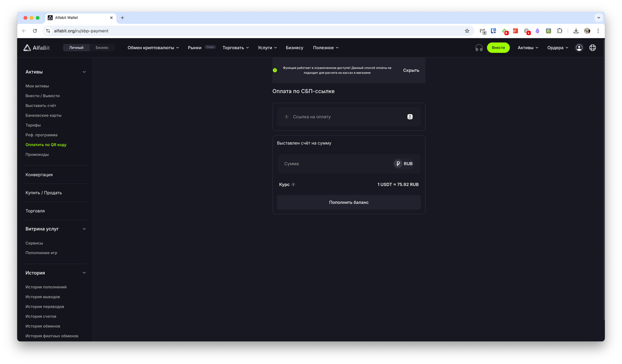Open browser downloads icon
The height and width of the screenshot is (364, 622).
tap(576, 31)
